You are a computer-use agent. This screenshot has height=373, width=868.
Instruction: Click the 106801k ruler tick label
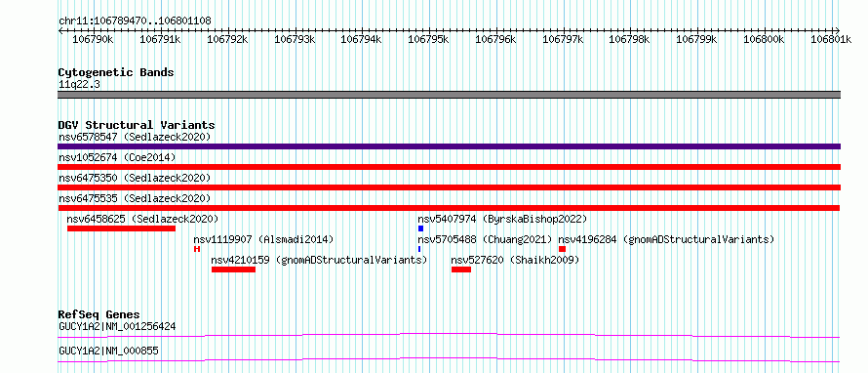click(831, 39)
